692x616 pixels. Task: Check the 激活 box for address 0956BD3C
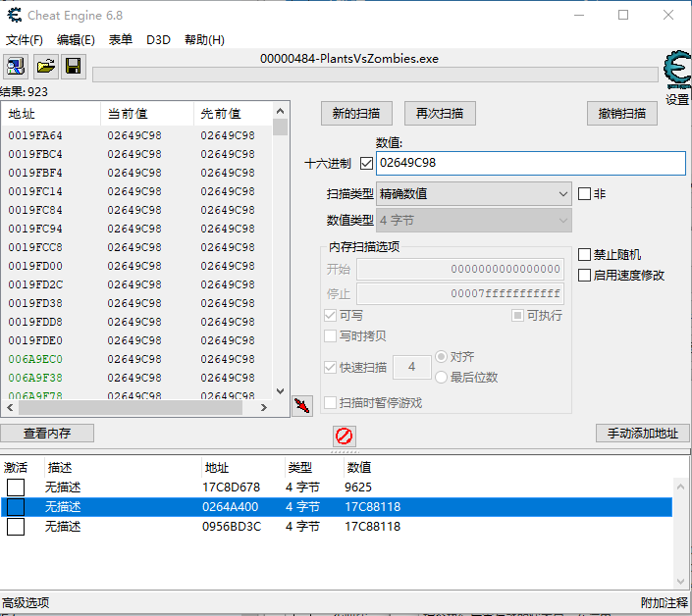pyautogui.click(x=16, y=527)
